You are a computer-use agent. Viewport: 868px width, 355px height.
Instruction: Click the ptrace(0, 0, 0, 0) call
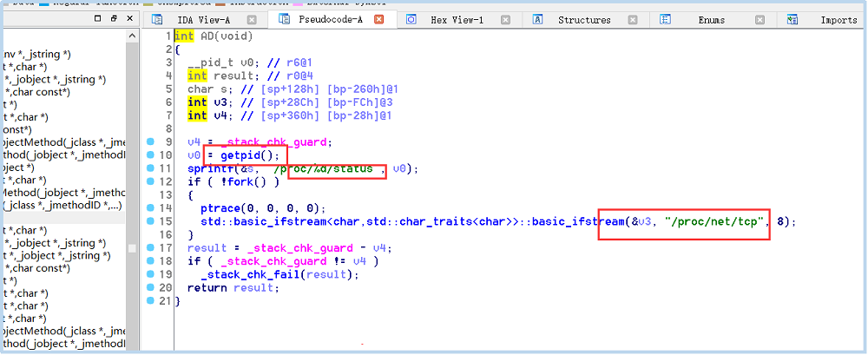coord(264,208)
